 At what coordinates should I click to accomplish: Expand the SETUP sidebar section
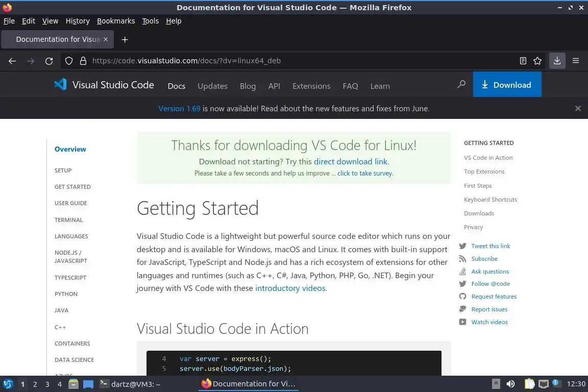point(63,170)
